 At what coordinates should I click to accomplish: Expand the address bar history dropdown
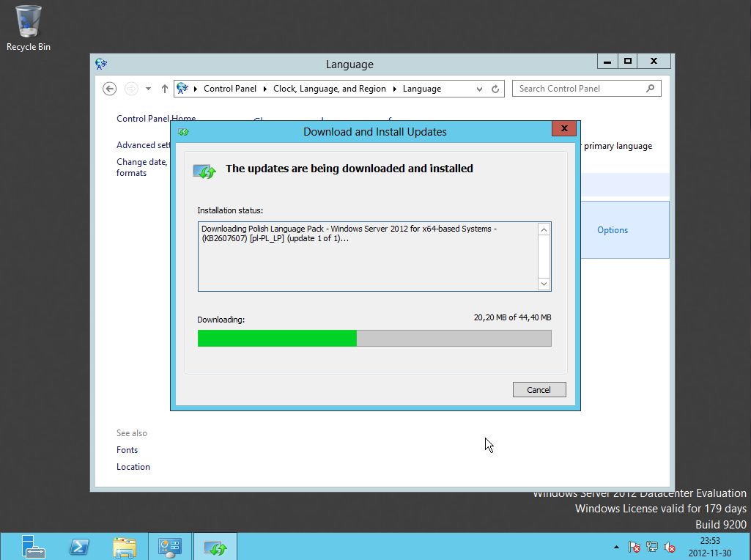(x=479, y=89)
